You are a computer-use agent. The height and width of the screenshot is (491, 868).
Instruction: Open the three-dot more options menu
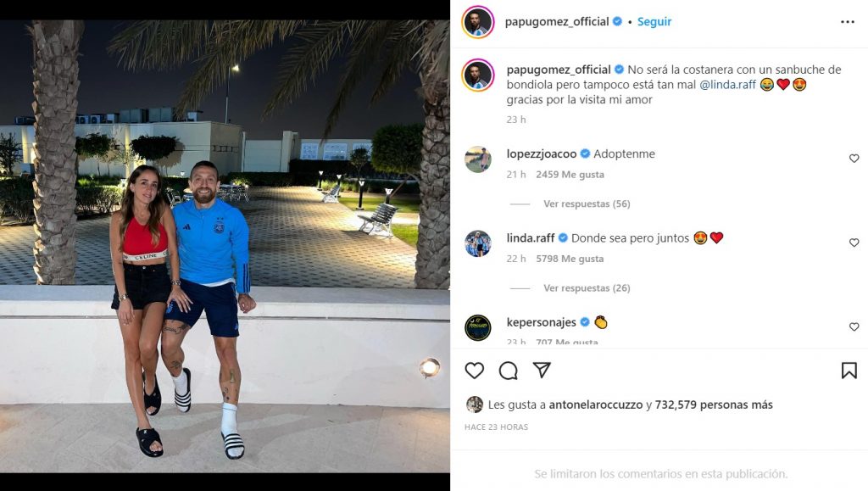click(x=848, y=21)
